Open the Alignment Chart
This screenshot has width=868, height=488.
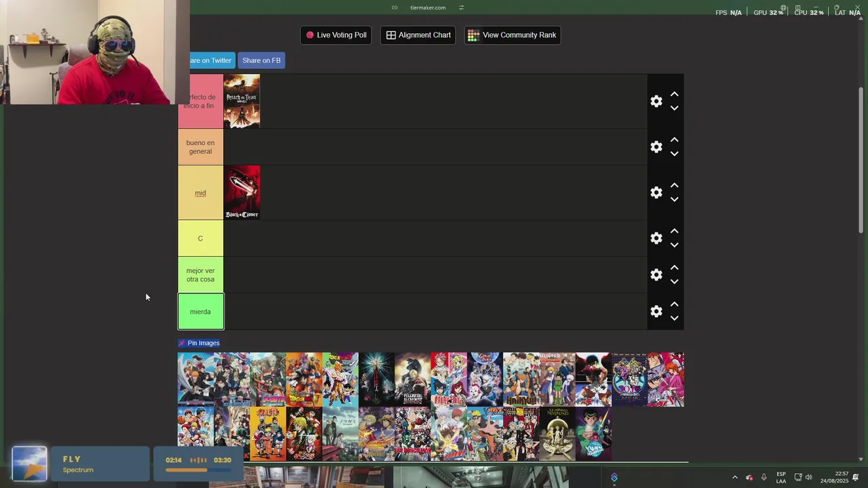[x=418, y=35]
